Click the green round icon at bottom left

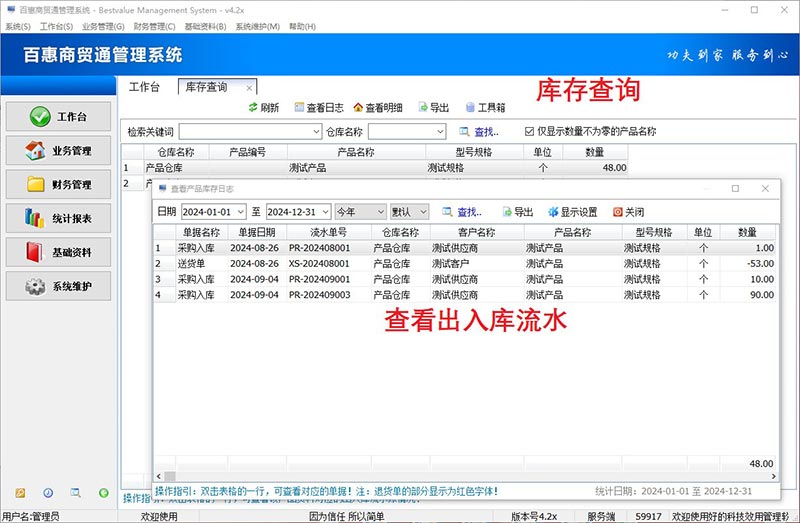[x=103, y=493]
